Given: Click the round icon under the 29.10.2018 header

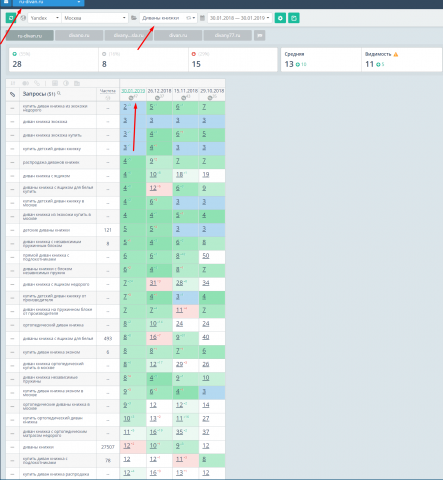Looking at the screenshot, I should point(210,98).
